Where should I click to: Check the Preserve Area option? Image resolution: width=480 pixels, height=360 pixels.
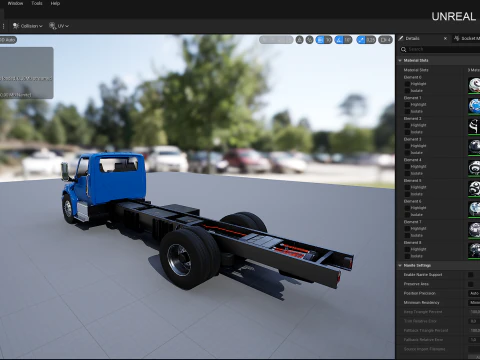[x=471, y=284]
